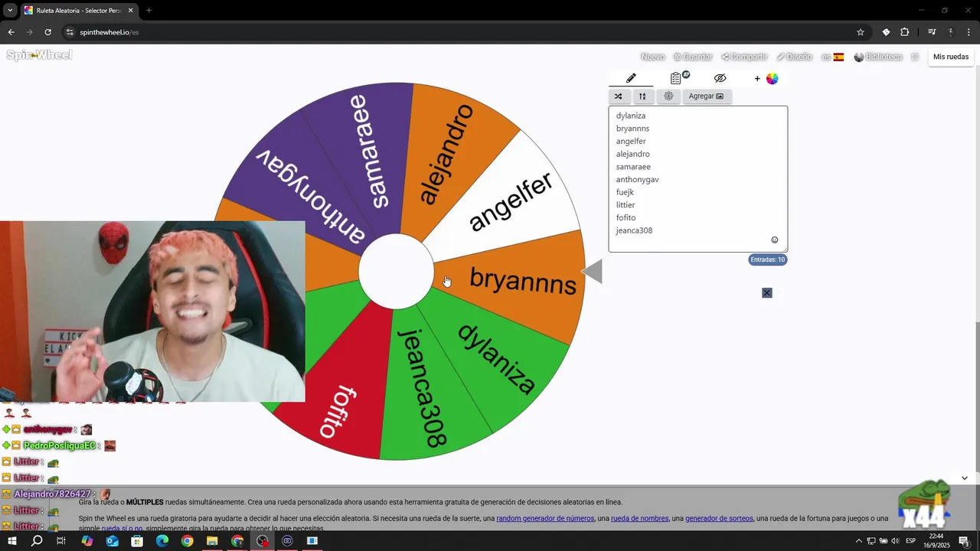Open the Diseño design menu
The image size is (980, 551).
click(x=794, y=57)
